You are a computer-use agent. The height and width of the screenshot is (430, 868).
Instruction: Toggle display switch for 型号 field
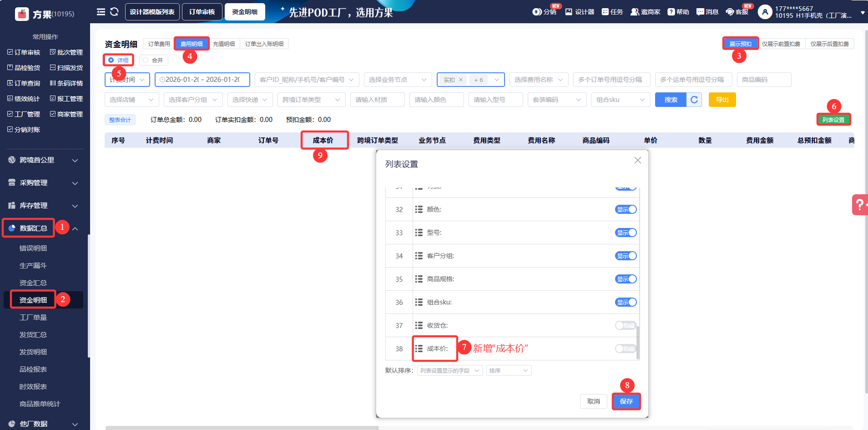[x=626, y=233]
